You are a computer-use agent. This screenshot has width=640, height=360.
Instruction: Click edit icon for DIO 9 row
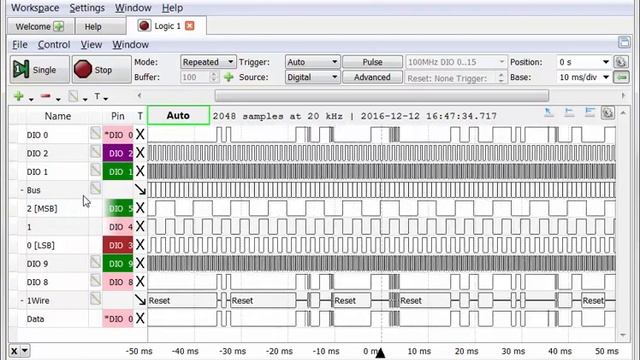click(95, 262)
